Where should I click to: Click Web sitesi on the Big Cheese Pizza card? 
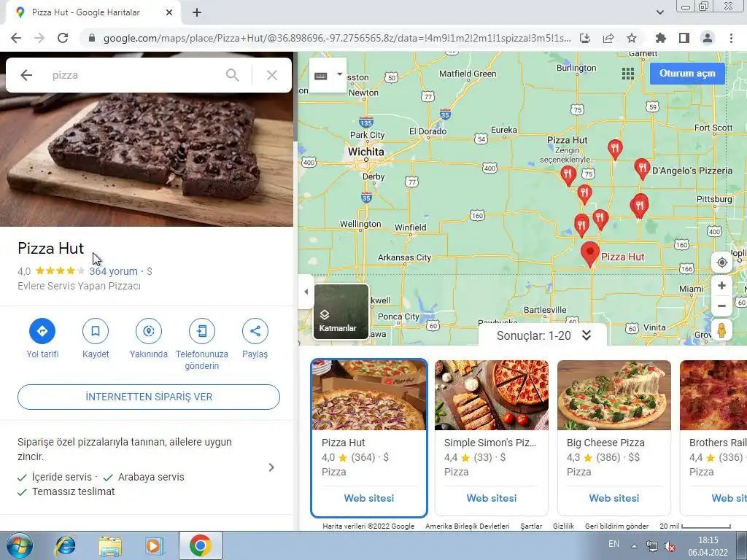[614, 498]
